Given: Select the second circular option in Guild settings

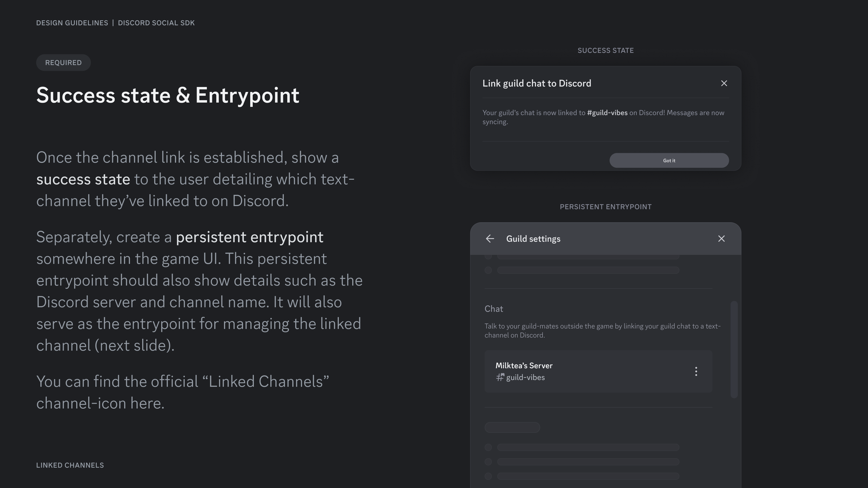Looking at the screenshot, I should pyautogui.click(x=488, y=270).
